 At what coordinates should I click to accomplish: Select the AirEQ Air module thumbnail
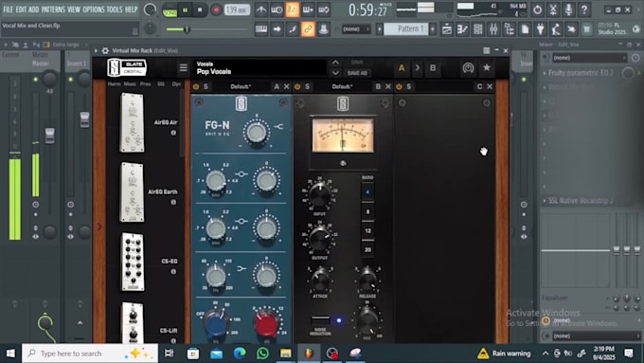click(132, 122)
